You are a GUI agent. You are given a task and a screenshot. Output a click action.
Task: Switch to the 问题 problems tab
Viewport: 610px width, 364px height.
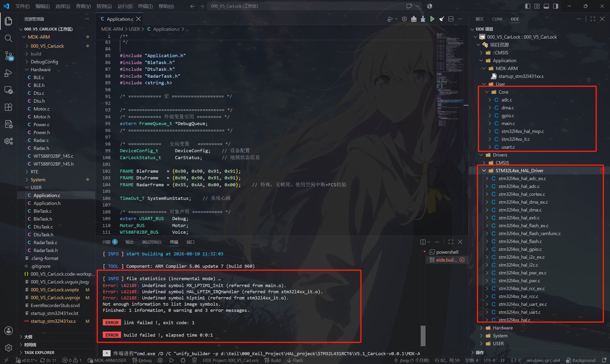(x=110, y=242)
